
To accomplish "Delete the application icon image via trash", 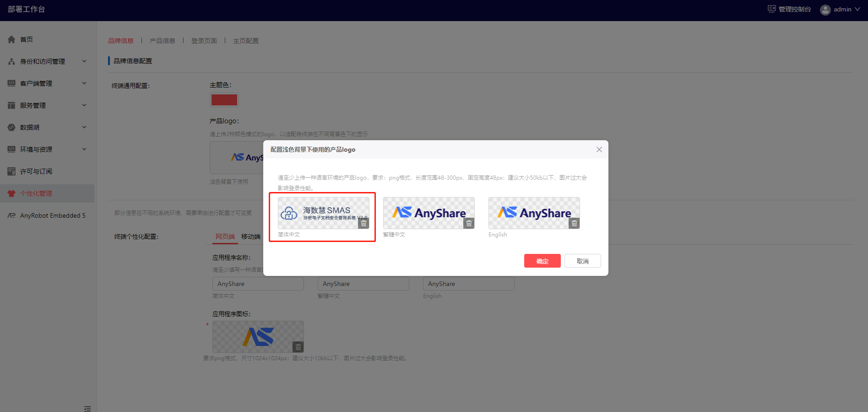I will [x=298, y=347].
